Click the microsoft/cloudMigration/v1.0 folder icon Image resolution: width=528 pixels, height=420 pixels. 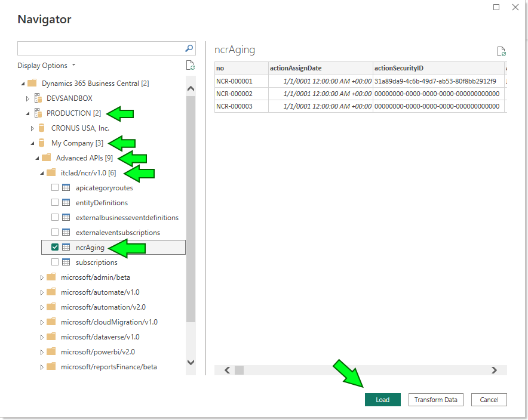click(51, 322)
